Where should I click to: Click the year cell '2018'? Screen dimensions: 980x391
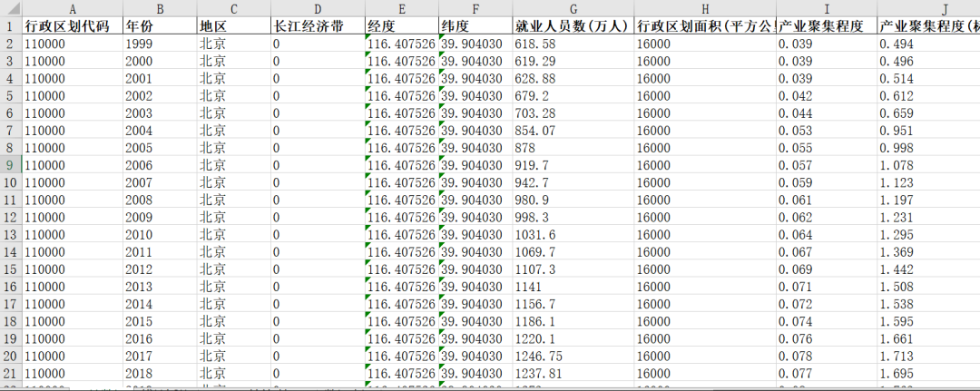(160, 374)
